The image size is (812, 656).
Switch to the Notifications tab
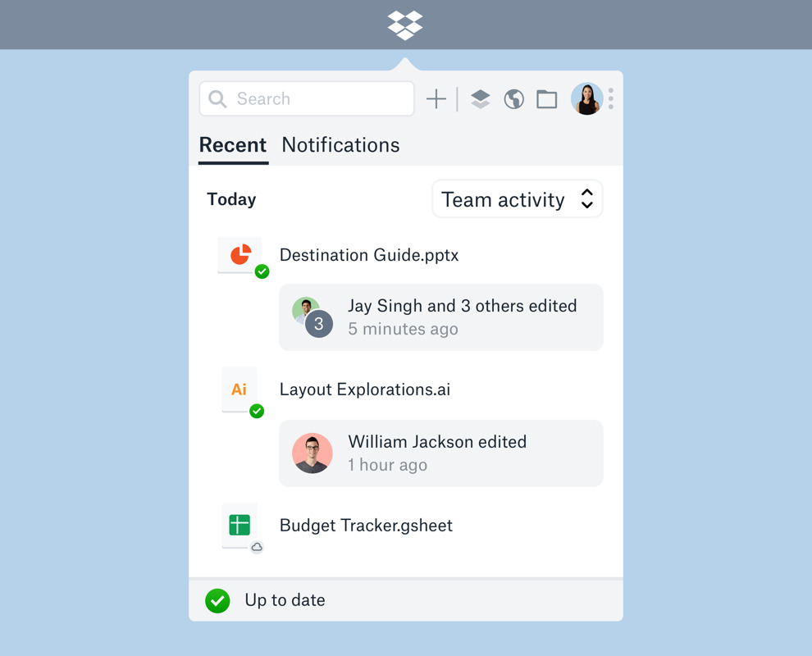[340, 145]
